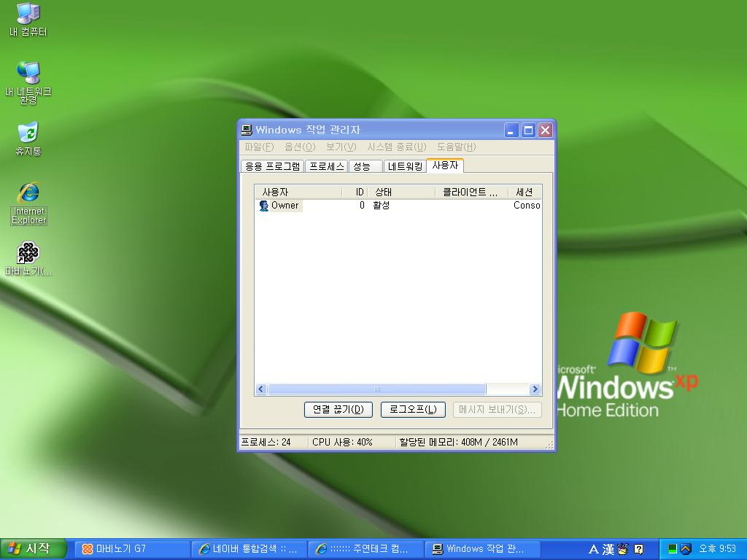Click the Conso session cell for Owner
This screenshot has width=747, height=560.
click(x=527, y=205)
